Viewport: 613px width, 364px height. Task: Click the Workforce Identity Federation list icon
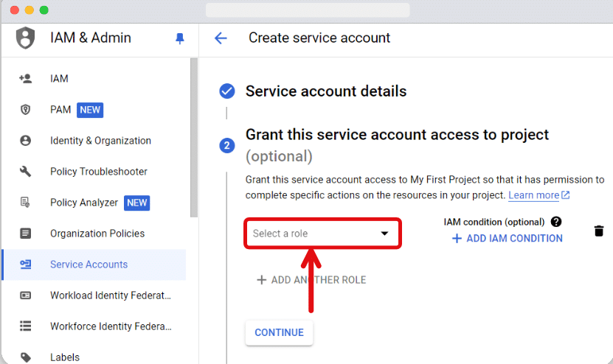pyautogui.click(x=25, y=326)
